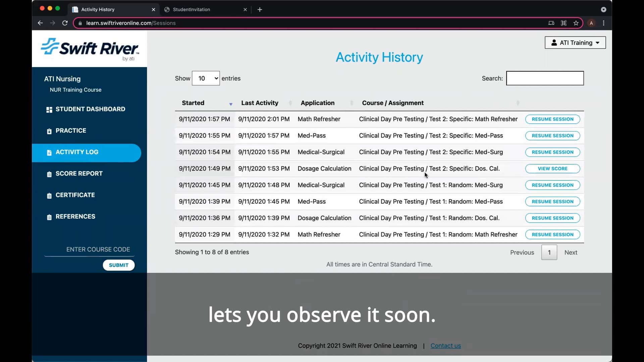The height and width of the screenshot is (362, 644).
Task: Sort table by Last Activity column
Action: pos(290,103)
